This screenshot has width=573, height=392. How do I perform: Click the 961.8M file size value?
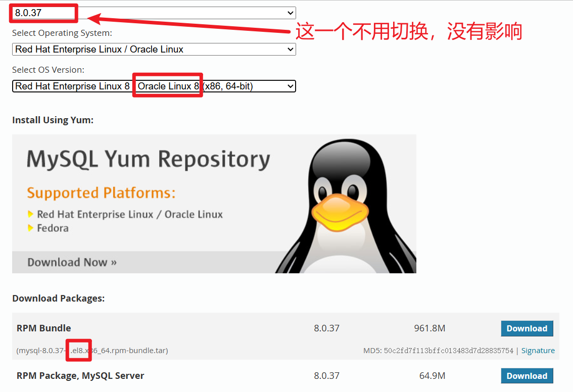[x=429, y=328]
